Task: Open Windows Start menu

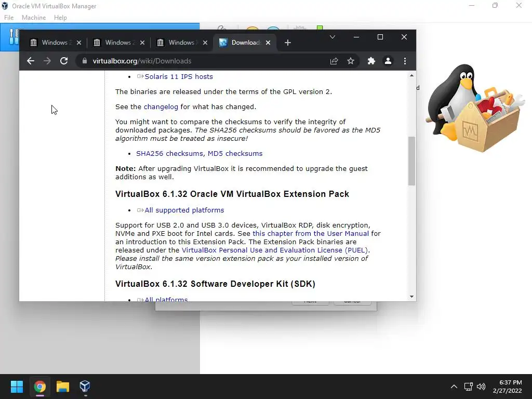Action: point(17,387)
